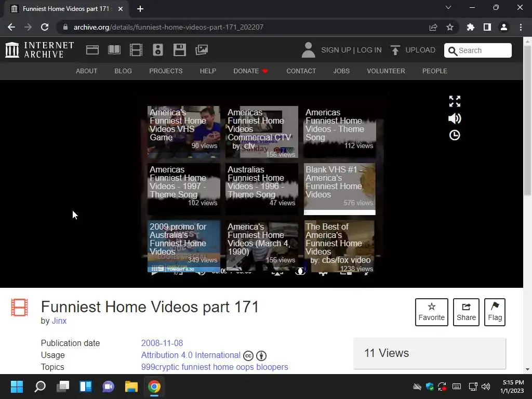Expand the tab search chevron

click(448, 7)
